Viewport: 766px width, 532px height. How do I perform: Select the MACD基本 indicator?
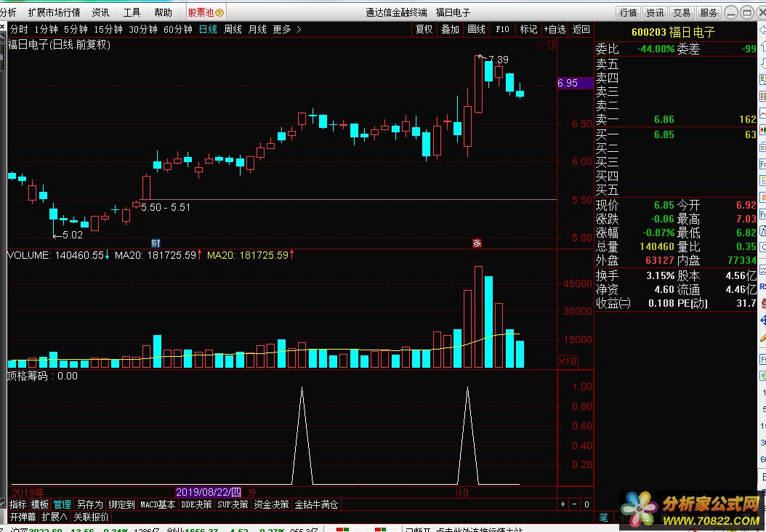coord(158,504)
